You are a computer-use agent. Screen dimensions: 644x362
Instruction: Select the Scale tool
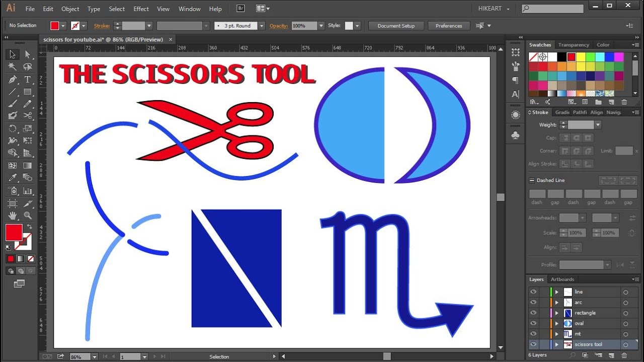[x=28, y=129]
